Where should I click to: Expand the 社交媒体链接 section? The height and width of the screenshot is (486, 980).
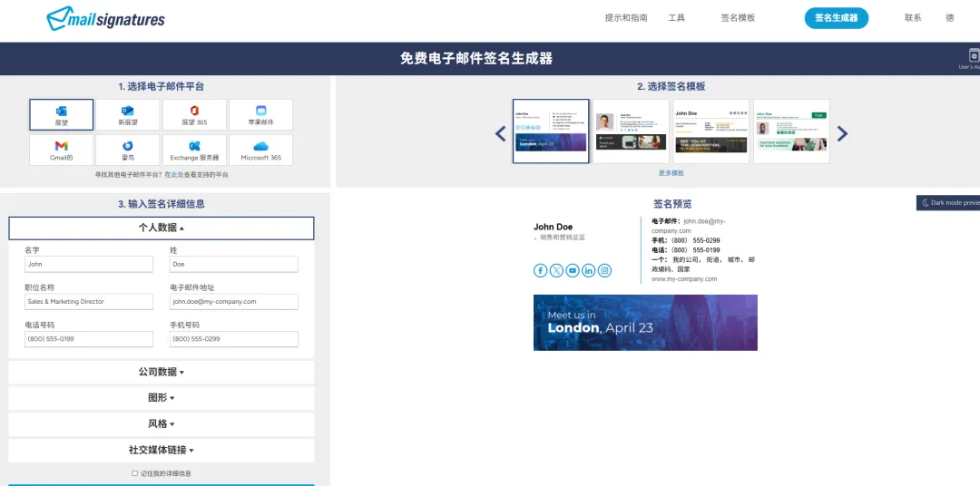tap(162, 450)
